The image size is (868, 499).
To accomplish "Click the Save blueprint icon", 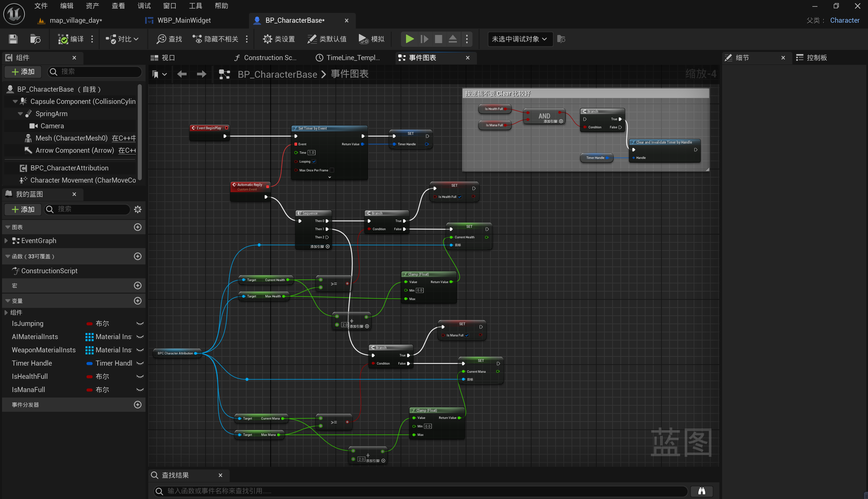I will tap(13, 39).
